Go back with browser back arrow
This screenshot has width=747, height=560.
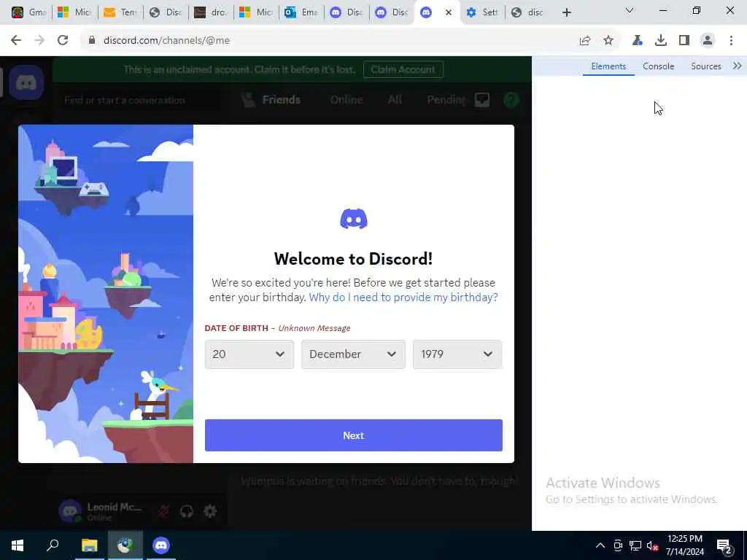pyautogui.click(x=16, y=41)
